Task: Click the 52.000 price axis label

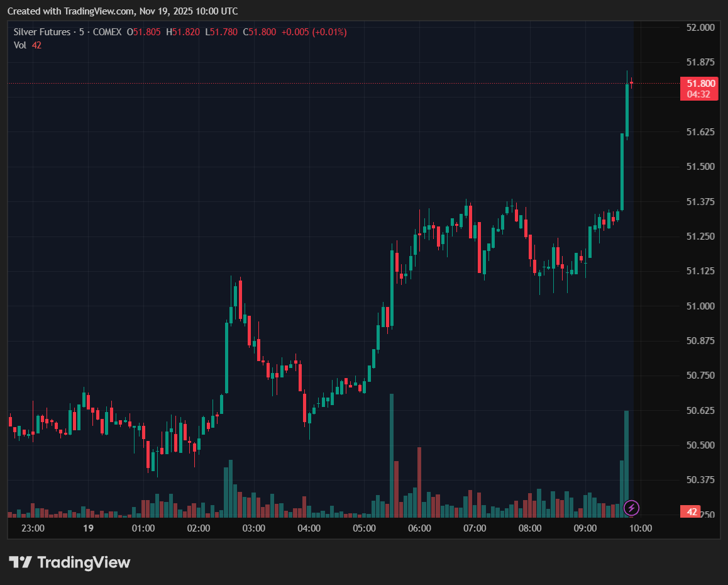Action: (700, 27)
